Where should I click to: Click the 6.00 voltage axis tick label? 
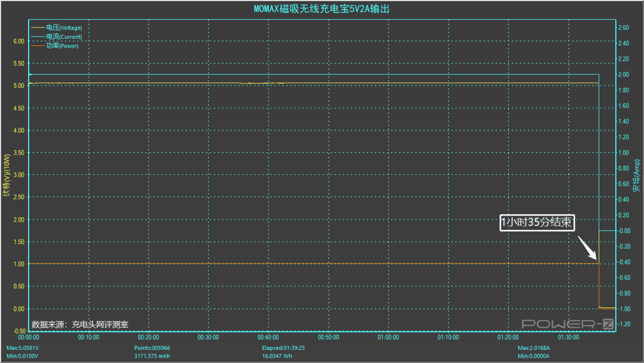[x=19, y=41]
